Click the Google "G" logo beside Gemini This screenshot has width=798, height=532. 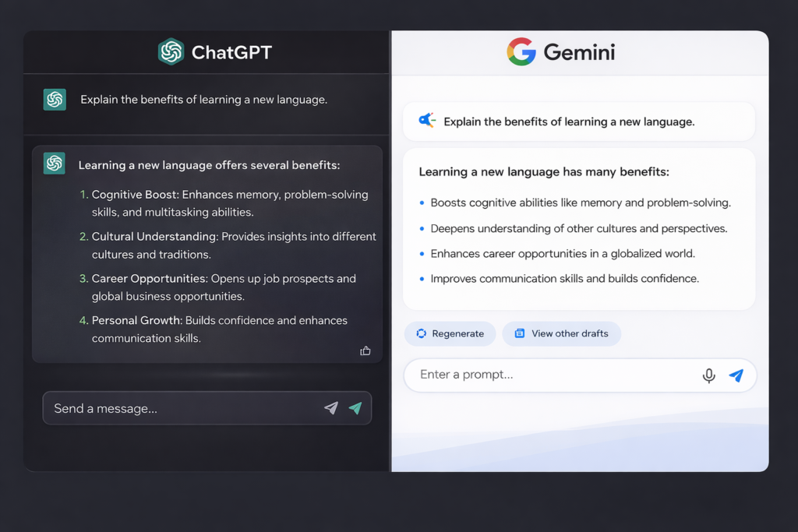coord(521,51)
